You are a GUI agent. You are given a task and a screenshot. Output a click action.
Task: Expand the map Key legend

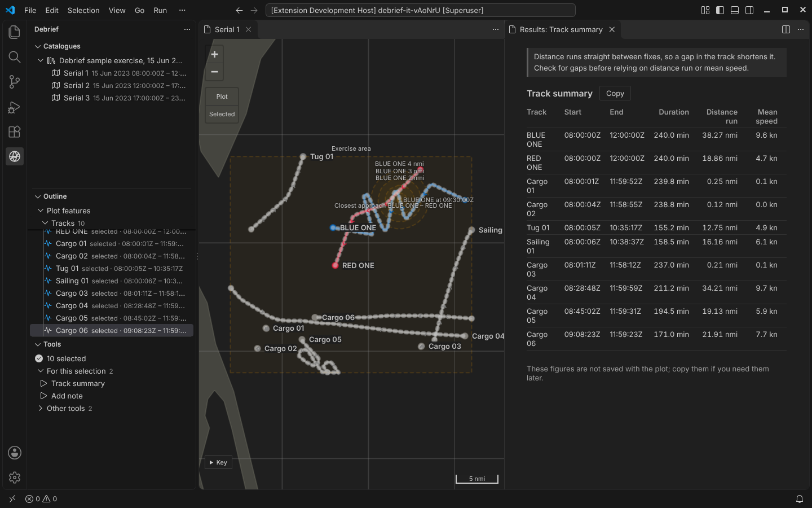coord(219,462)
